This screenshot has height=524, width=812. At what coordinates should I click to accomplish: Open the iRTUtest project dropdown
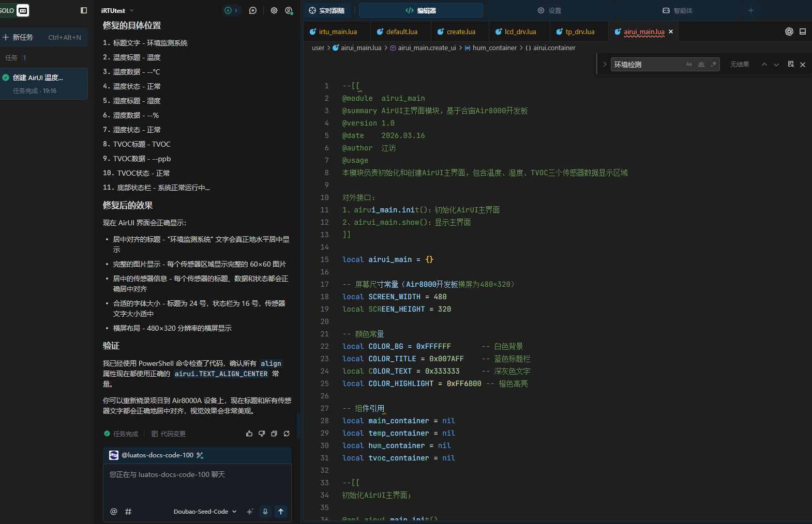coord(117,10)
